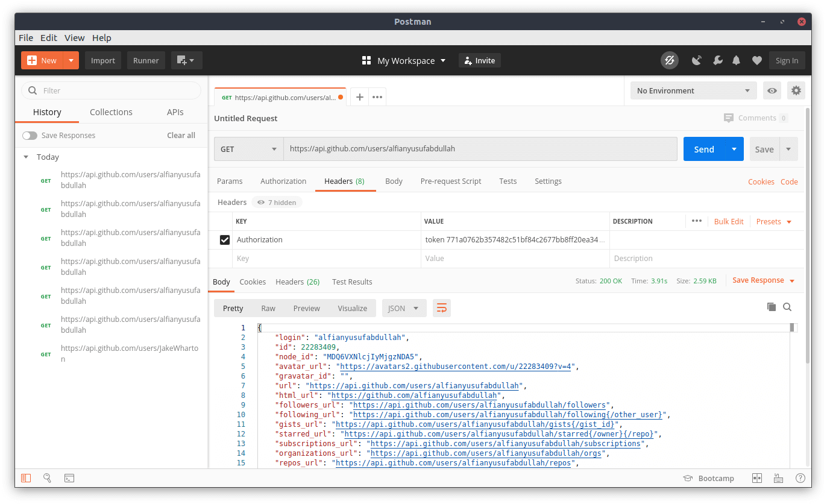Switch response view to Preview
Image resolution: width=827 pixels, height=504 pixels.
click(x=306, y=308)
